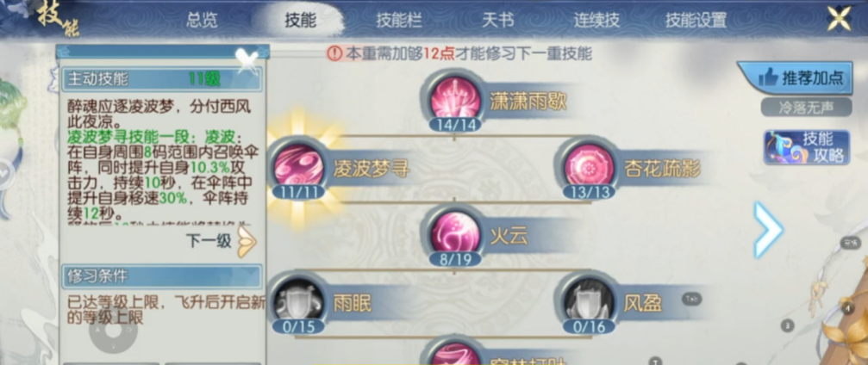Viewport: 868px width, 365px height.
Task: Tap the virtual joystick control
Action: pyautogui.click(x=114, y=332)
